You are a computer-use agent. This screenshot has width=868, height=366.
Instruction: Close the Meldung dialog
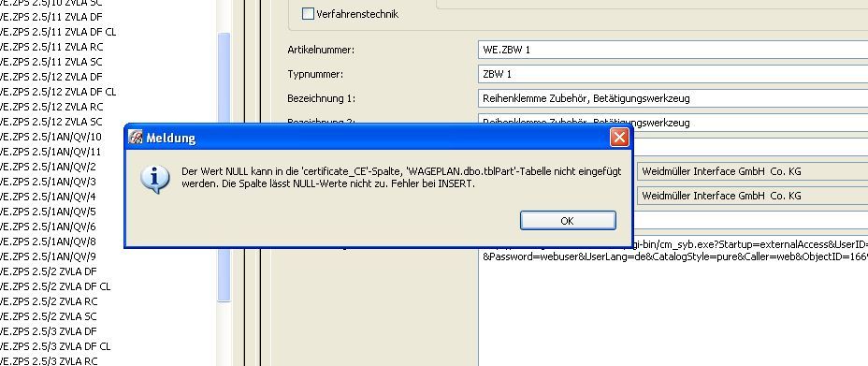coord(619,138)
